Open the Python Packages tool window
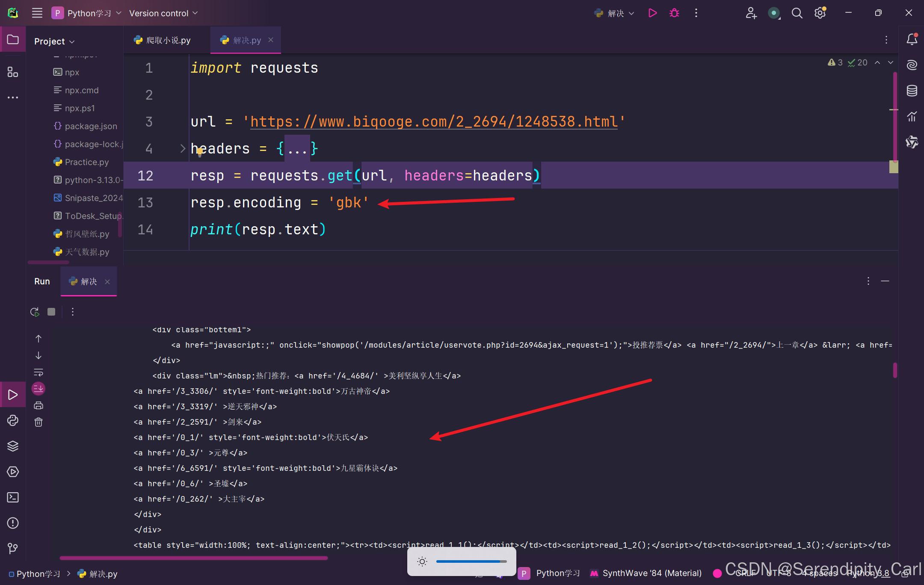 tap(13, 446)
